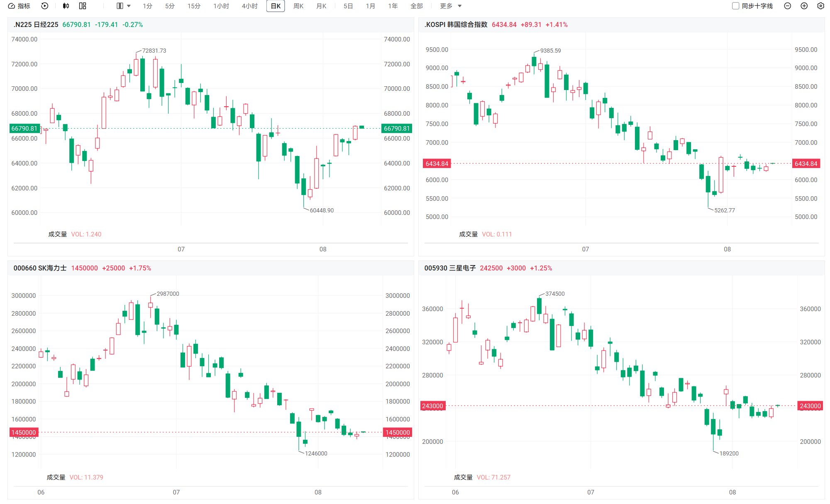
Task: Click the replay playback icon
Action: [x=45, y=6]
